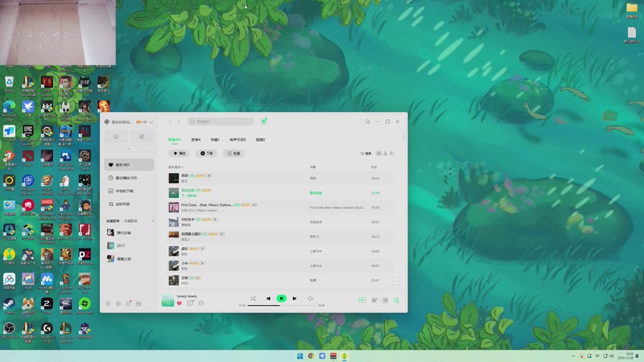The height and width of the screenshot is (362, 644).
Task: Expand the account dropdown chevron
Action: [x=151, y=122]
